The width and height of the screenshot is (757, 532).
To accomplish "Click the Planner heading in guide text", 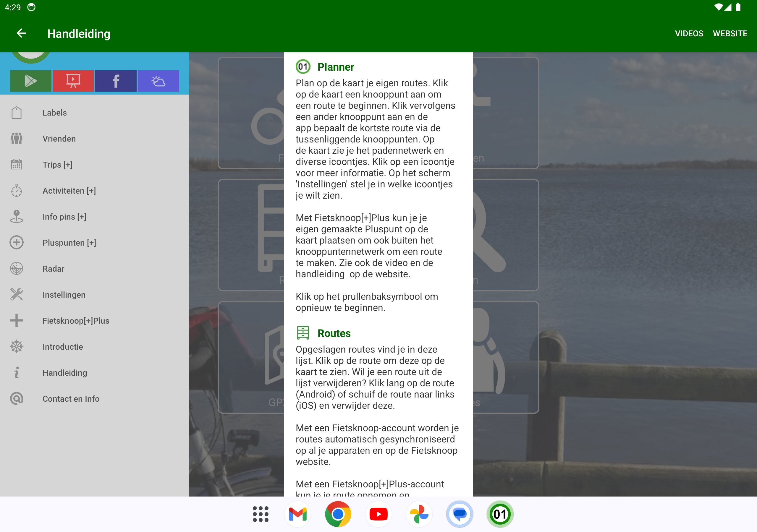I will [336, 67].
